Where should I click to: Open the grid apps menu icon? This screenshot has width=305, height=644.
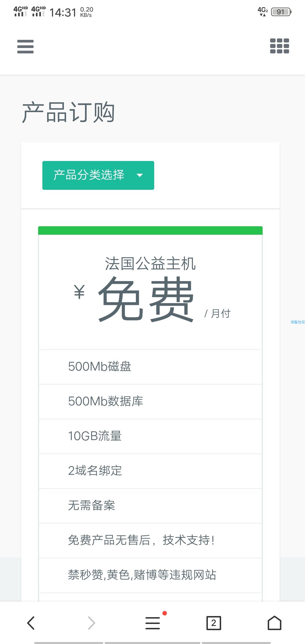coord(280,46)
